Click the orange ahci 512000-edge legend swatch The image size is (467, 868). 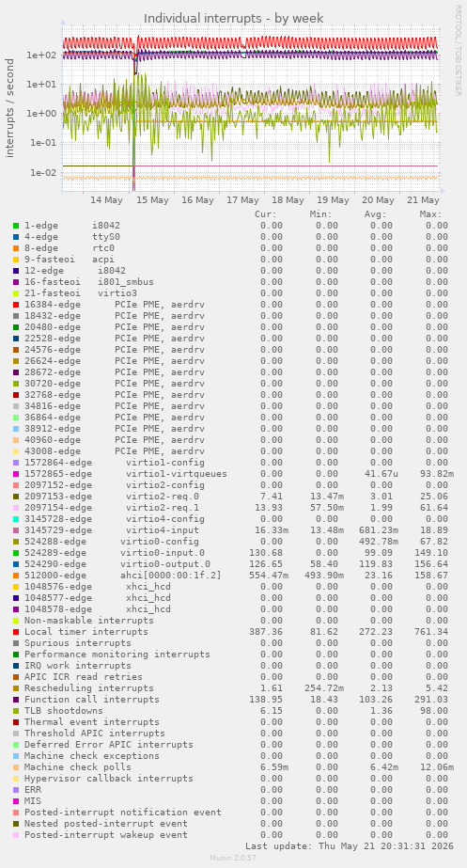click(x=16, y=576)
